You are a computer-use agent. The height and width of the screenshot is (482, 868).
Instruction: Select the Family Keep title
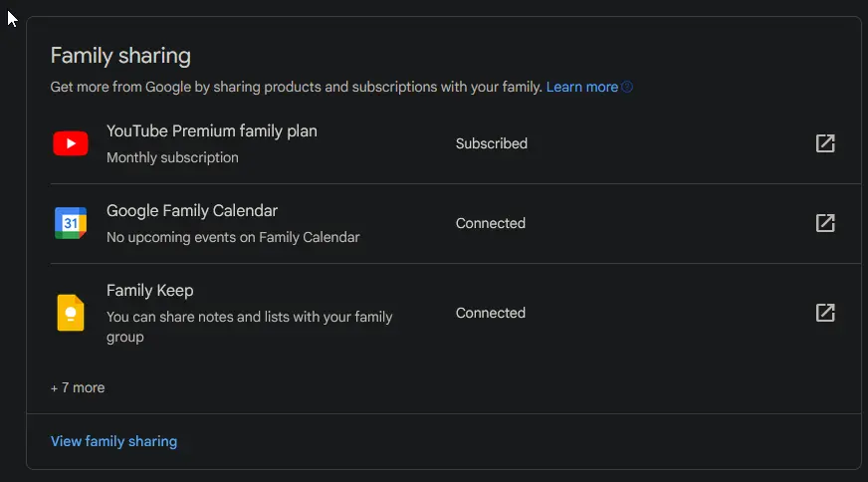click(150, 291)
